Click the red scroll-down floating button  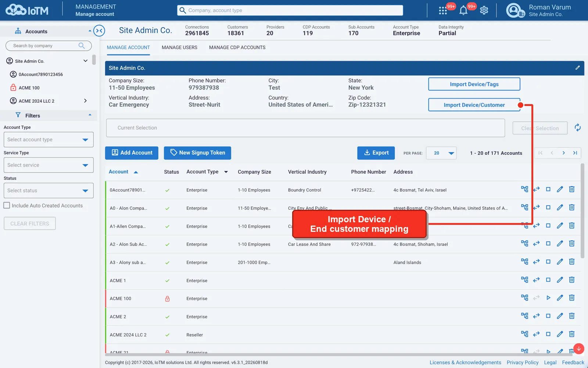pos(578,348)
